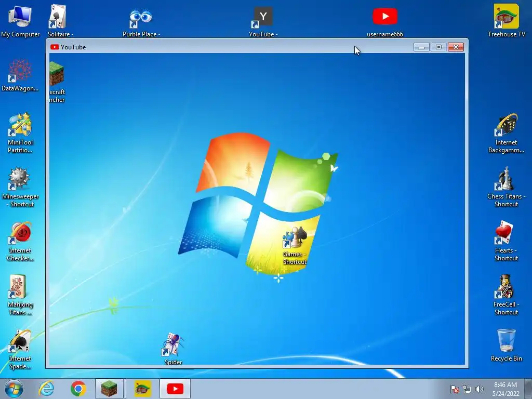
Task: Select the Purble Place desktop shortcut
Action: pos(141,22)
